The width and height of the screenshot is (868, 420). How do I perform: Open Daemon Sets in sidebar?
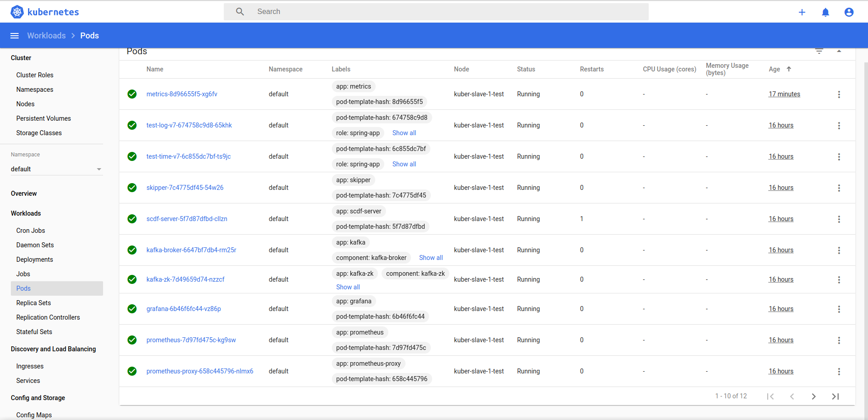[35, 245]
